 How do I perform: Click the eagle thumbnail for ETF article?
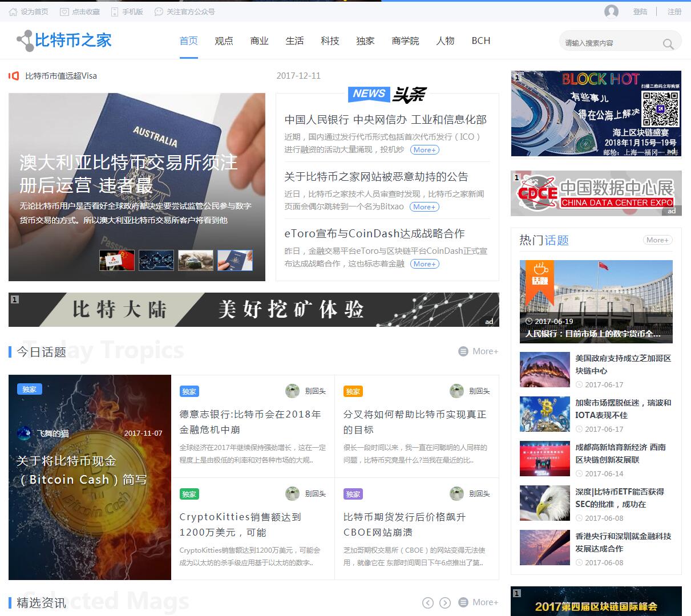coord(545,503)
